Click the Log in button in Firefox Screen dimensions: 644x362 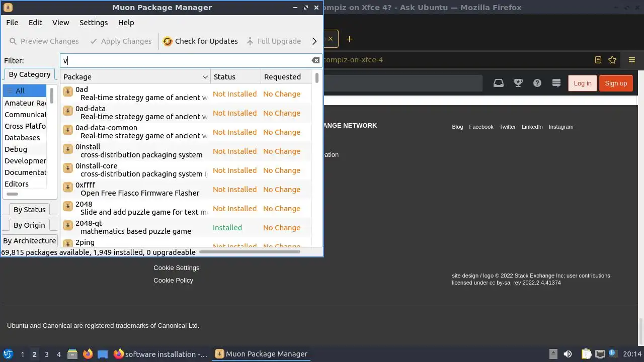[582, 83]
